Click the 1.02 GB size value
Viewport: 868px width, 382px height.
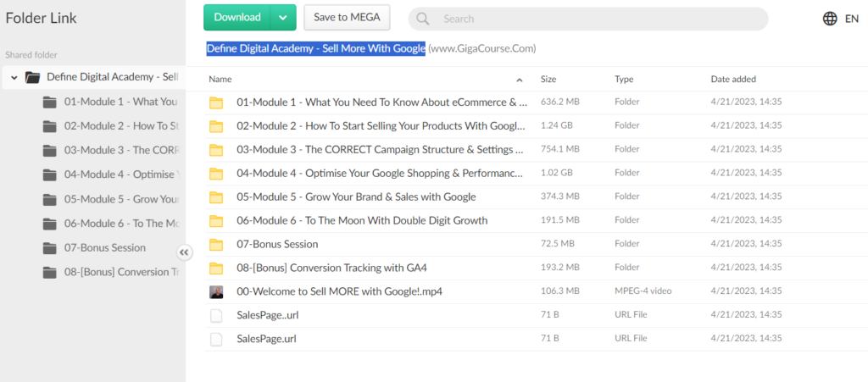pos(556,173)
